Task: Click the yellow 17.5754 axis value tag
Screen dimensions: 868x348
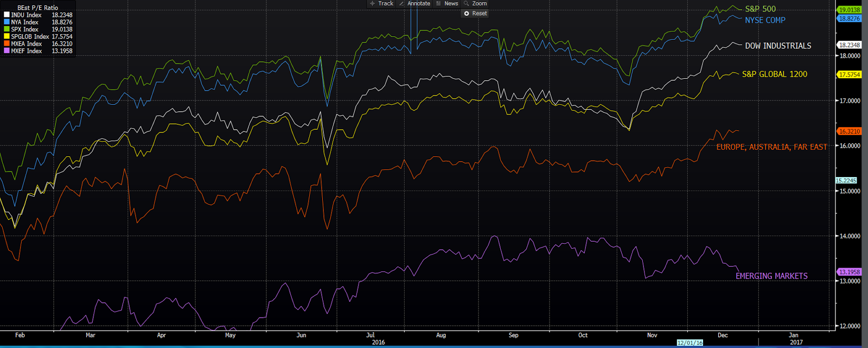Action: click(x=849, y=75)
